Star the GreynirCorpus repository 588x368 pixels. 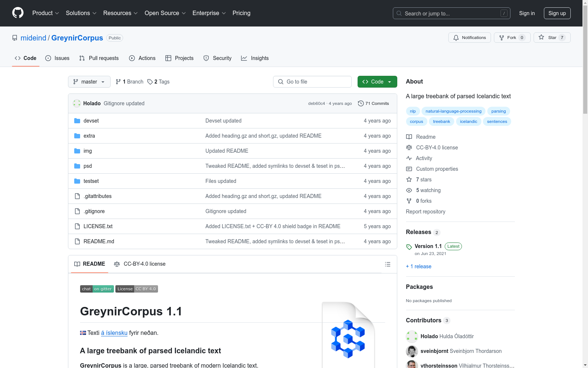552,38
